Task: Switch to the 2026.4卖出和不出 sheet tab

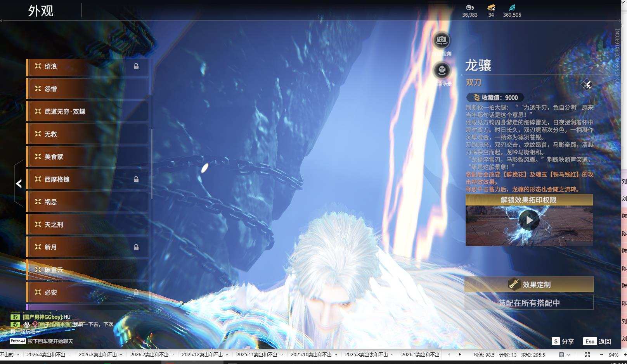Action: tap(46, 355)
